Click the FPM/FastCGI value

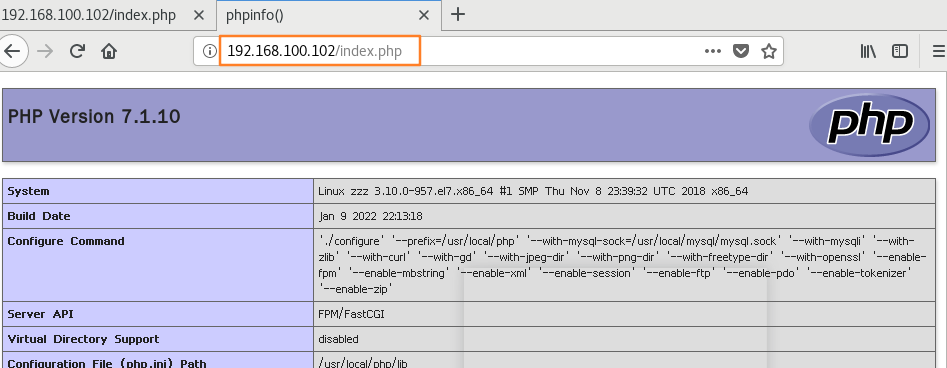point(352,314)
